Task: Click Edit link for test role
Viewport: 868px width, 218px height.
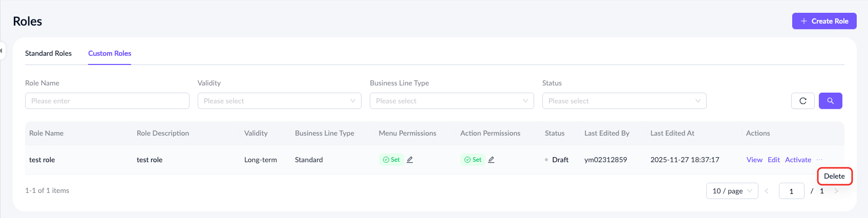Action: pos(774,160)
